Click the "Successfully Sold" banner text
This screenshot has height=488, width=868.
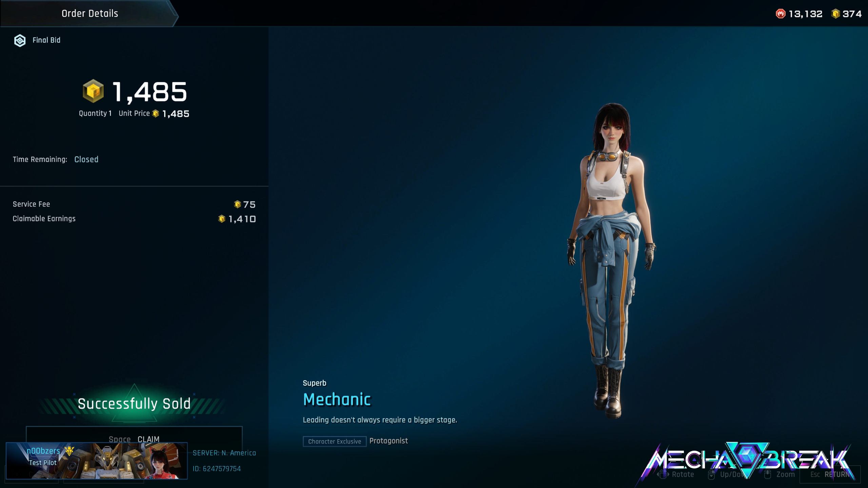134,404
